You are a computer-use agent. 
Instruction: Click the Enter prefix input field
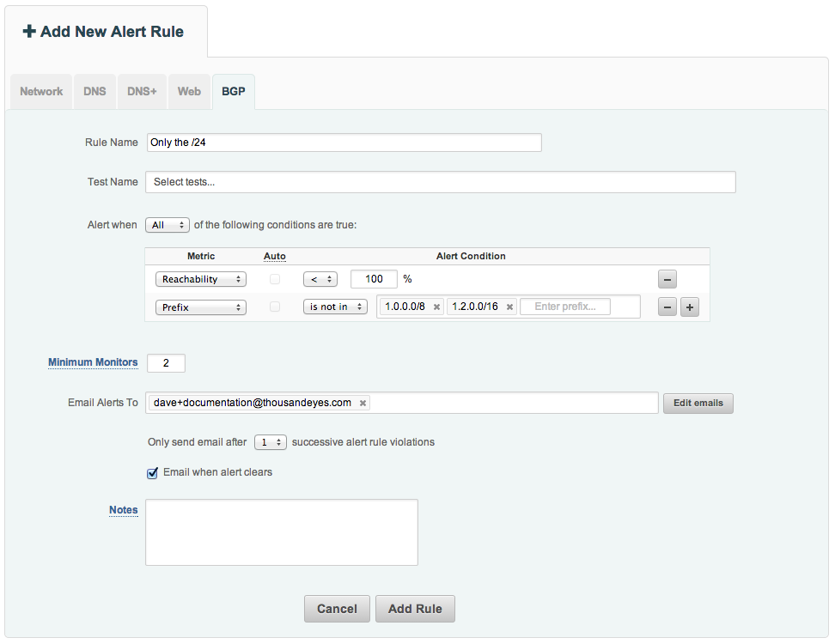[565, 307]
